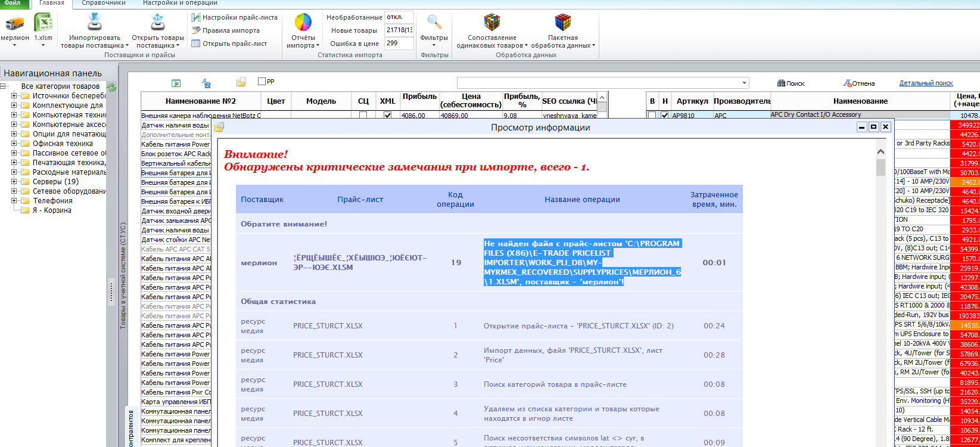Open Правила импорта
This screenshot has height=447, width=980.
pos(225,30)
